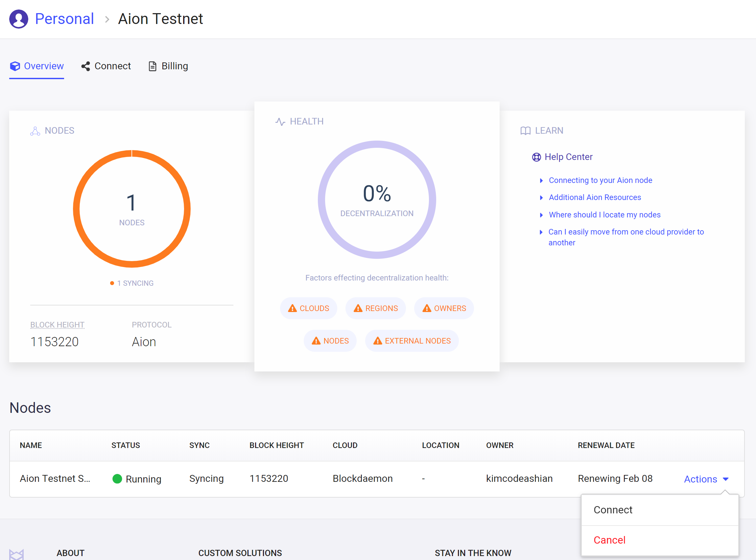
Task: Click the Billing tab document icon
Action: tap(153, 66)
